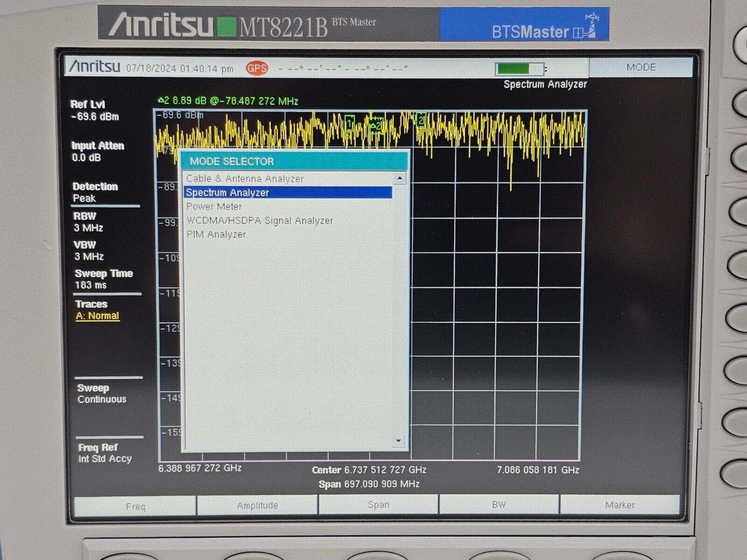Screen dimensions: 747x560
Task: Click the start frequency 6.388 967 272 GHz
Action: click(x=200, y=468)
